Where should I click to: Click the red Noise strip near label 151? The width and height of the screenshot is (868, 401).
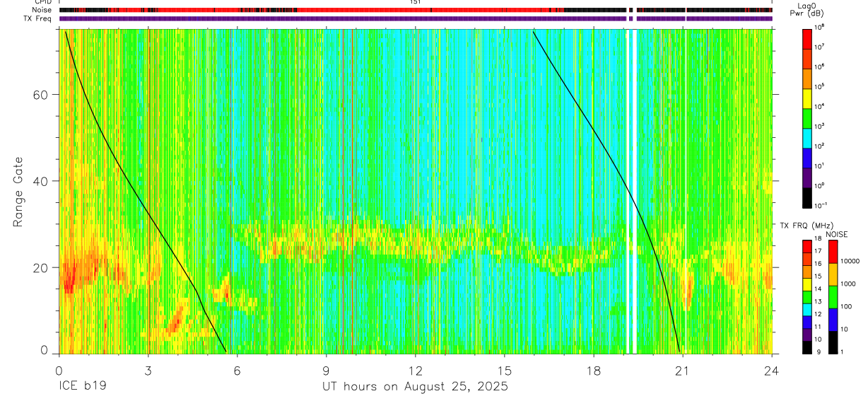[415, 10]
